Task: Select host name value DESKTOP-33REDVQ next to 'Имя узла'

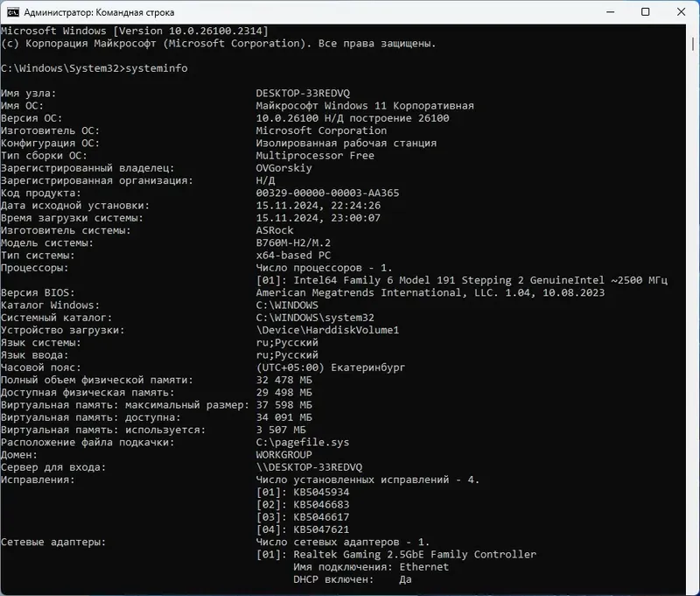Action: (303, 94)
